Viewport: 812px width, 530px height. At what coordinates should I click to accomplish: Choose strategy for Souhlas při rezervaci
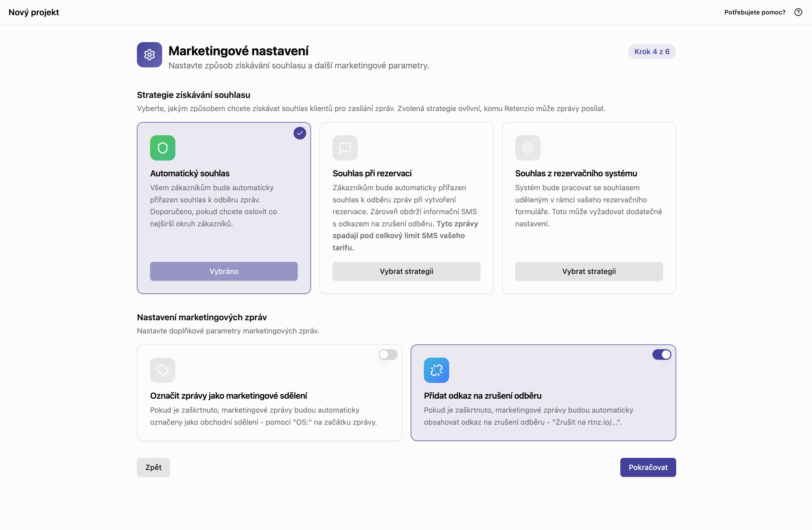pyautogui.click(x=406, y=272)
